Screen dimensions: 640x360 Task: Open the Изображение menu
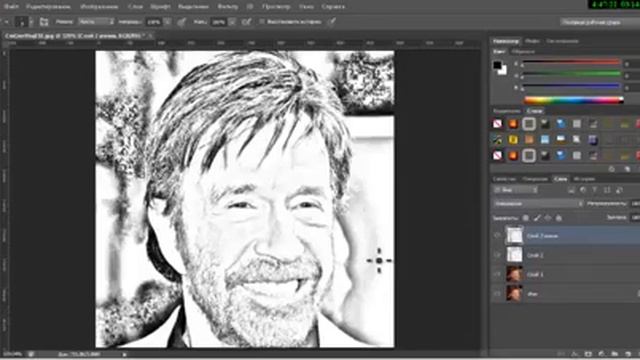click(x=99, y=7)
